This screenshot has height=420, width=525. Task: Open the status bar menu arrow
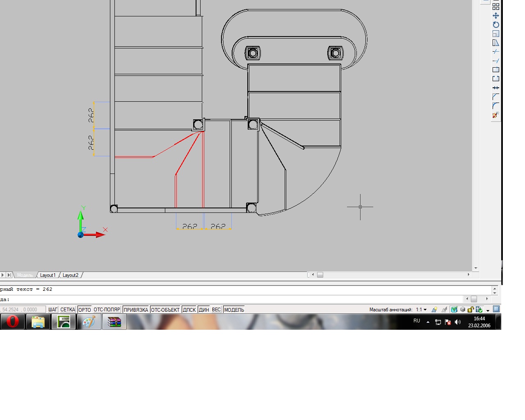pyautogui.click(x=488, y=310)
